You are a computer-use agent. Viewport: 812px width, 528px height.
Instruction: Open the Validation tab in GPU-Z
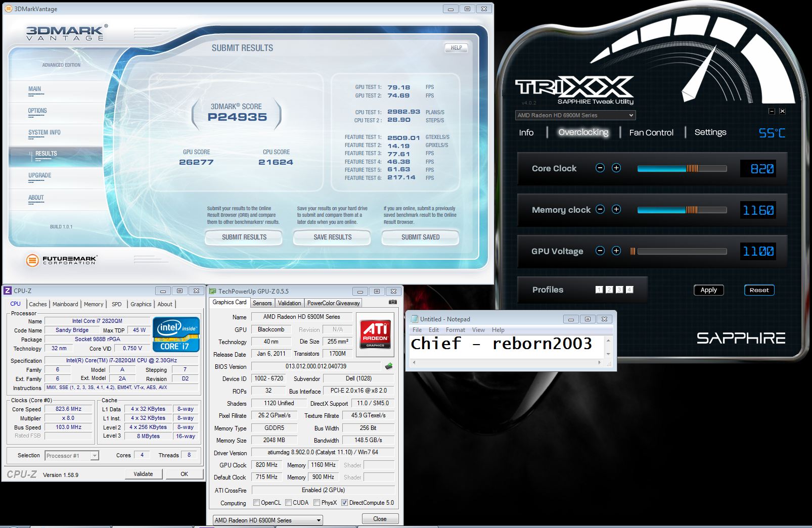click(x=290, y=303)
